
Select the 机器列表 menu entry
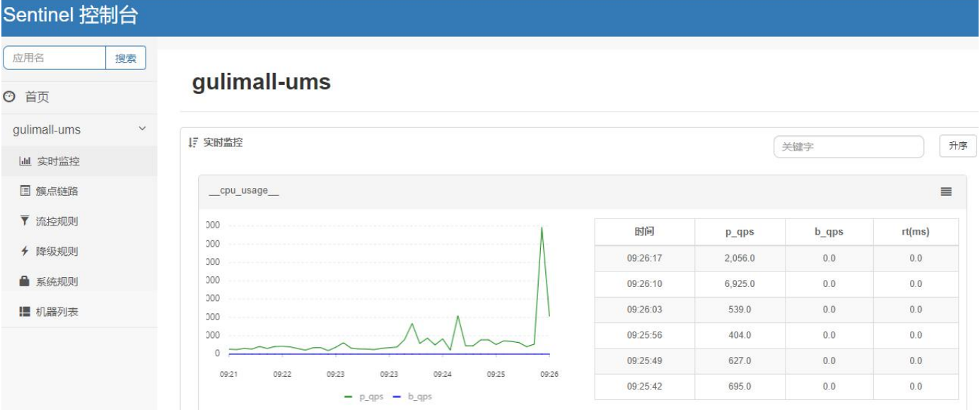tap(57, 312)
